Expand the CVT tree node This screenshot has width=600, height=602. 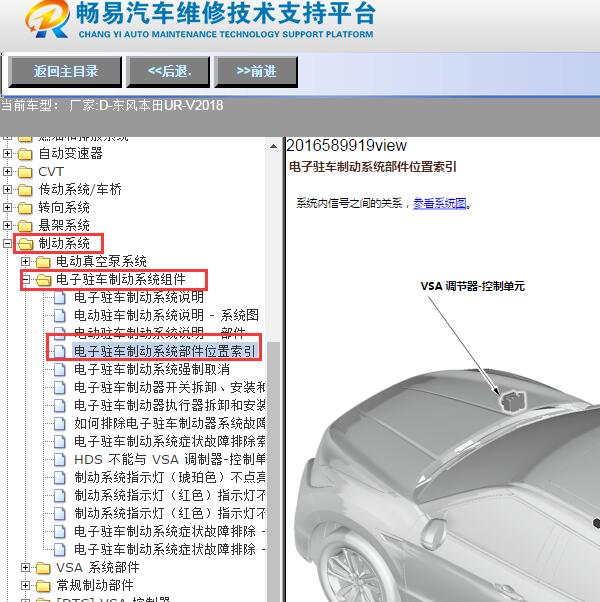click(7, 172)
